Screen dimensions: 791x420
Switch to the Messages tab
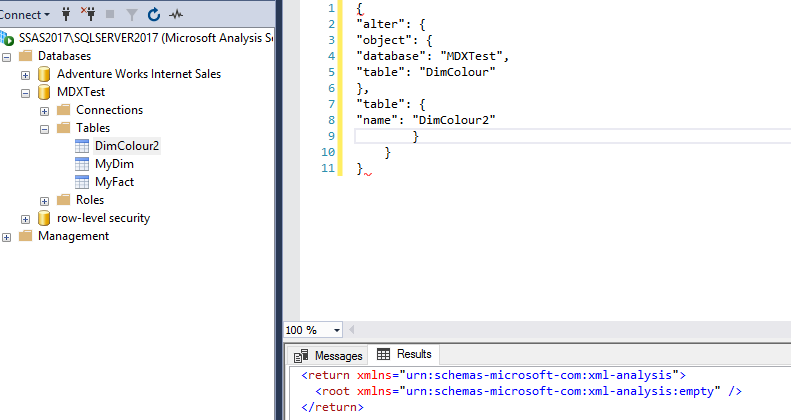click(328, 355)
